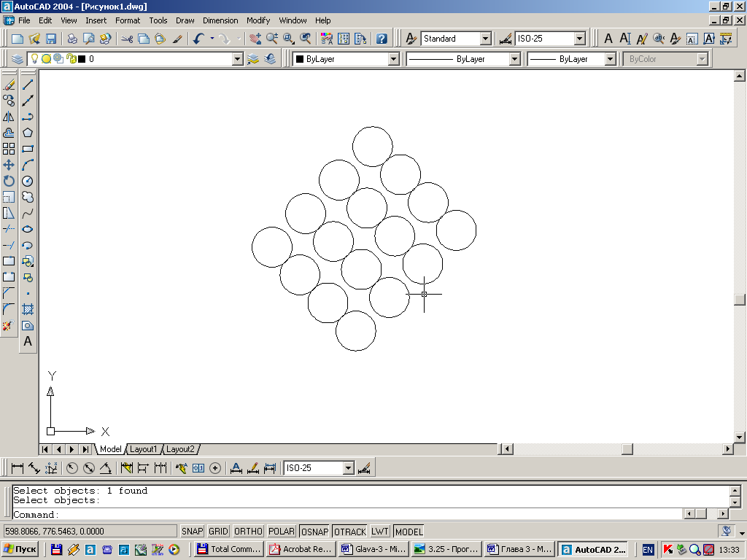Screen dimensions: 747x560
Task: Select the Erase modify tool
Action: click(x=9, y=85)
